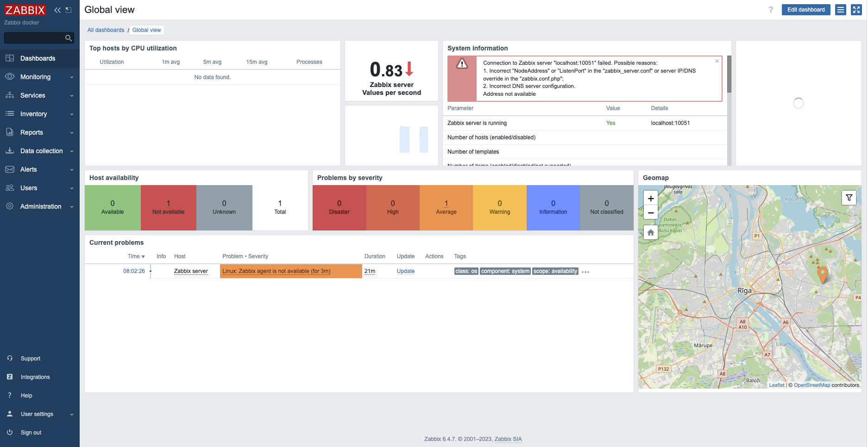
Task: Expand the Data collection chevron
Action: click(x=72, y=151)
